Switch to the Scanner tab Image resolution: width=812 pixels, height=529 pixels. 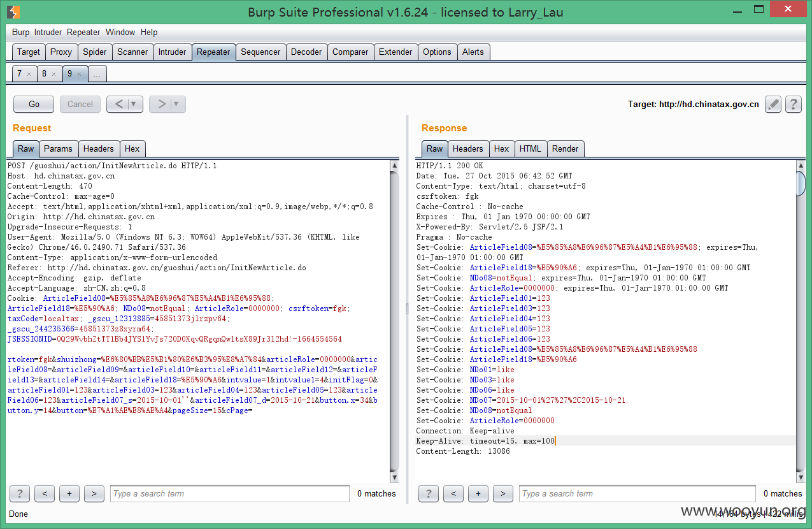132,52
